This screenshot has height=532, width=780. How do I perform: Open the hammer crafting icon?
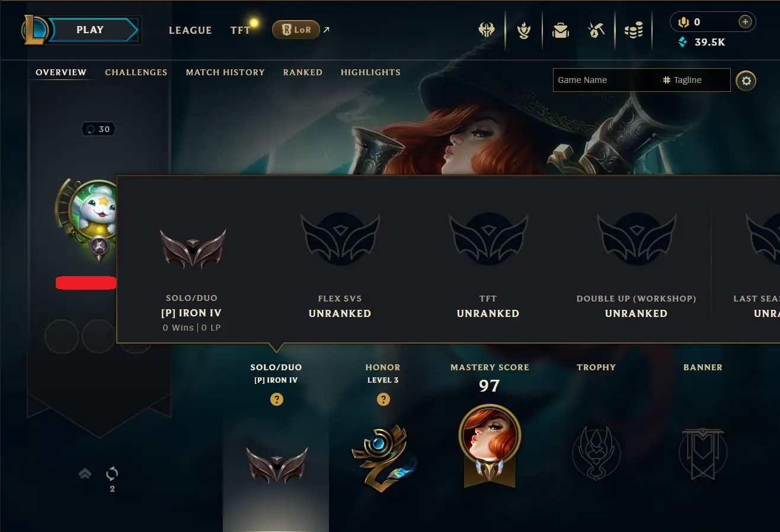tap(596, 30)
